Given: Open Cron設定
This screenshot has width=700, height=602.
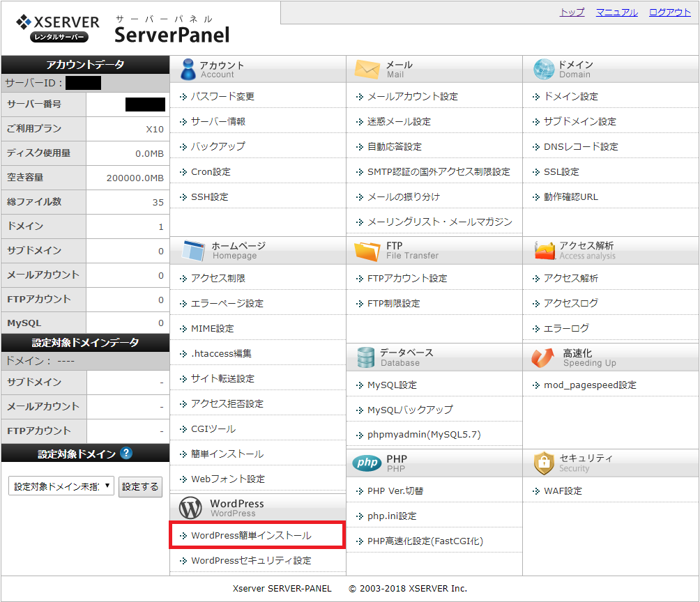Looking at the screenshot, I should coord(211,172).
